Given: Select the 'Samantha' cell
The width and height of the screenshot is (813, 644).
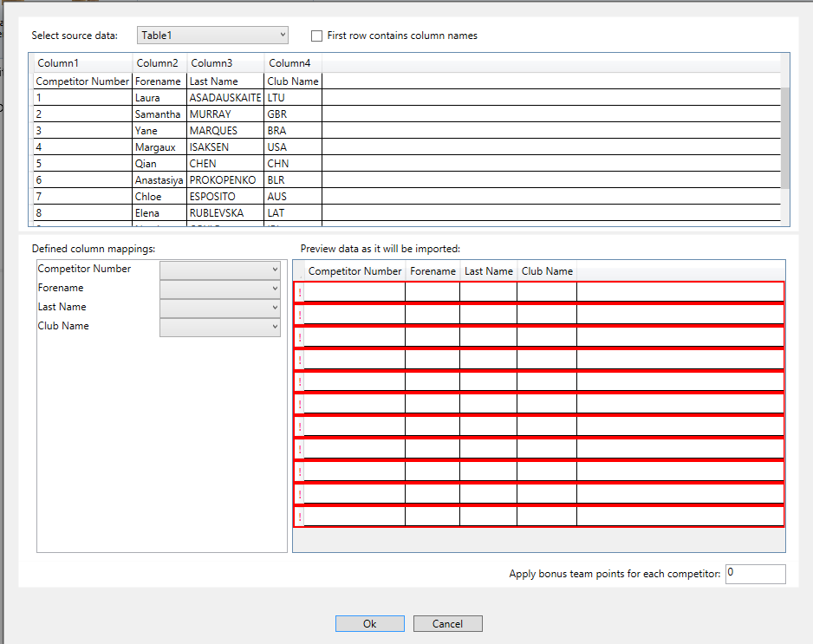Looking at the screenshot, I should (x=159, y=114).
